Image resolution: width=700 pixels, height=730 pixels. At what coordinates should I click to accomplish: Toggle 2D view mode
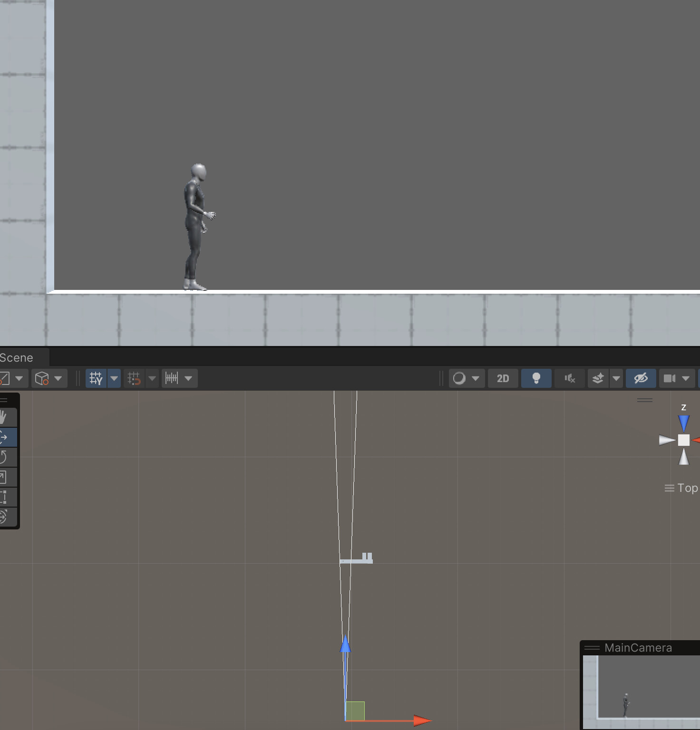(503, 378)
